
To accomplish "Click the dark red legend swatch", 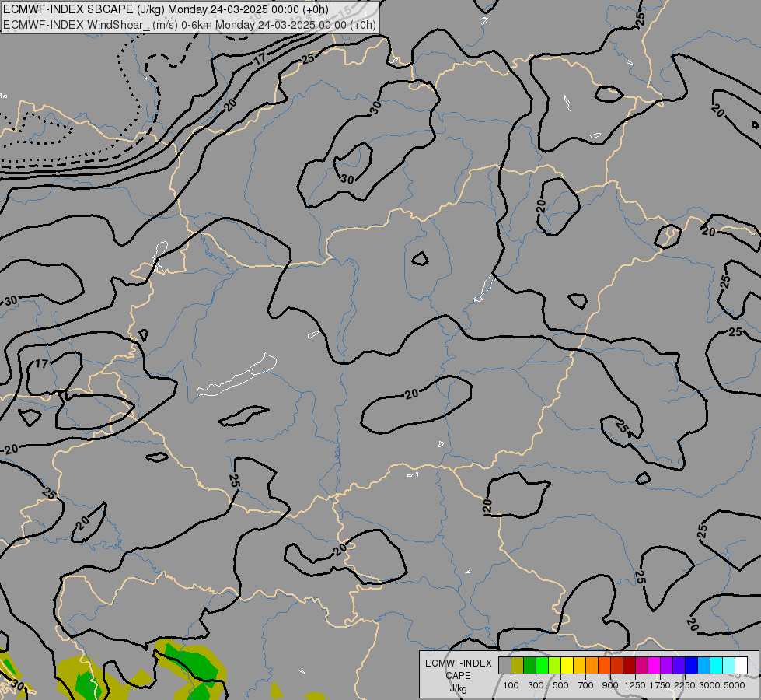I will [x=629, y=666].
